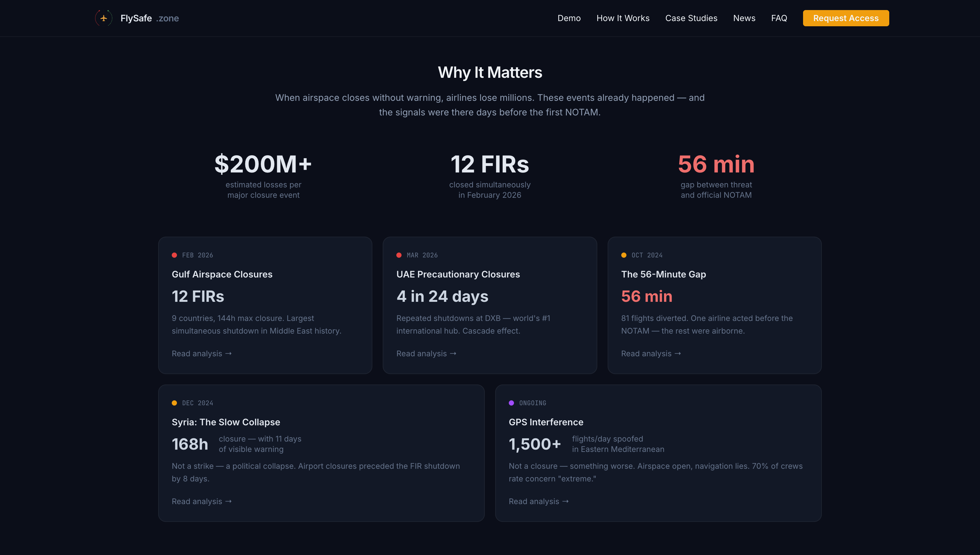Click the purple ONGOING status dot
This screenshot has height=555, width=980.
(511, 403)
